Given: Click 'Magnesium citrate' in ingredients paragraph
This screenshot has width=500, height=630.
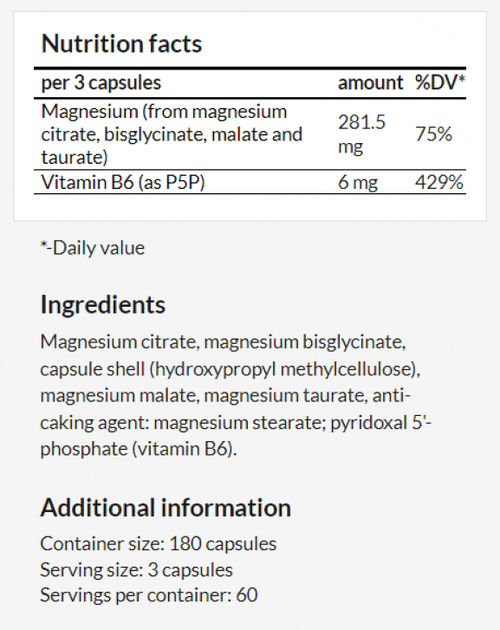Looking at the screenshot, I should click(x=118, y=342).
